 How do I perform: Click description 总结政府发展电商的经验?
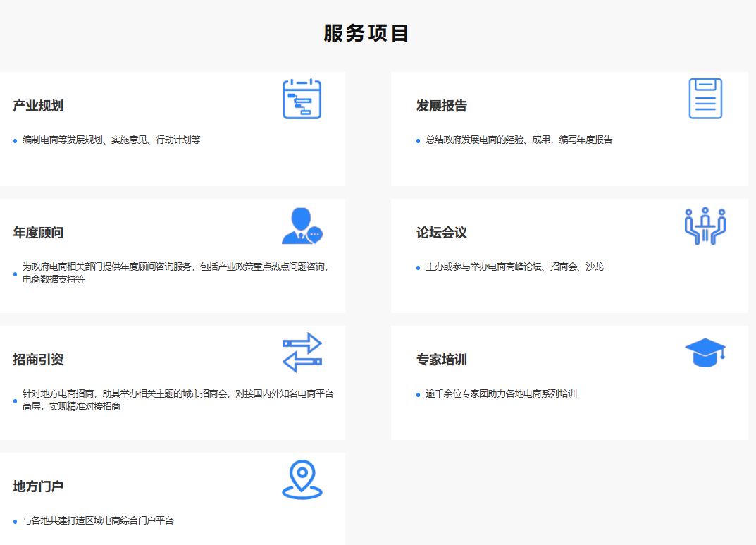coord(519,140)
